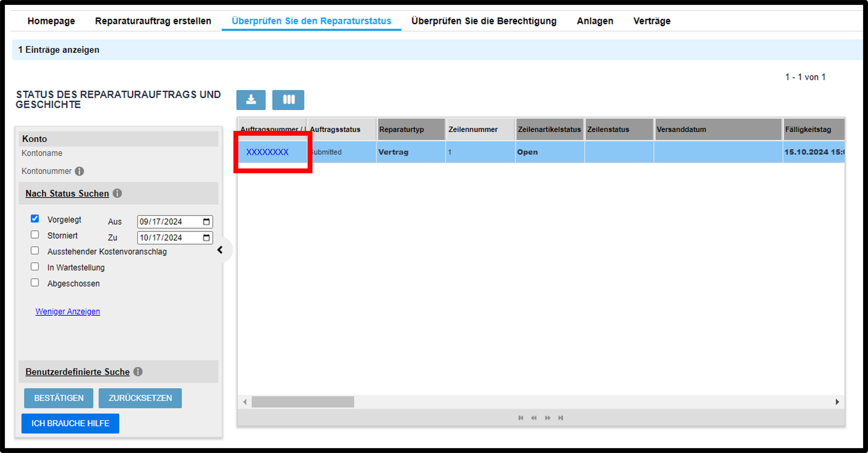Check the Storniert checkbox
Viewport: 868px width, 453px height.
(35, 235)
